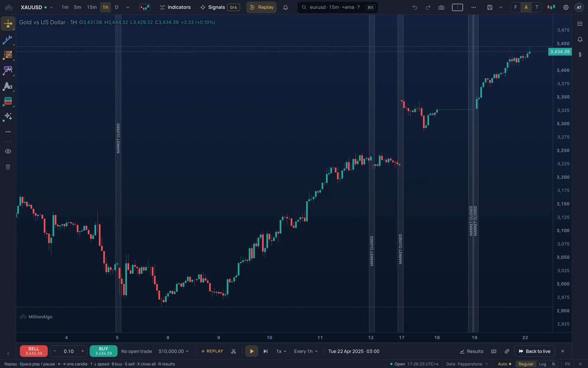
Task: Open more drawing tools ellipsis
Action: 8,132
